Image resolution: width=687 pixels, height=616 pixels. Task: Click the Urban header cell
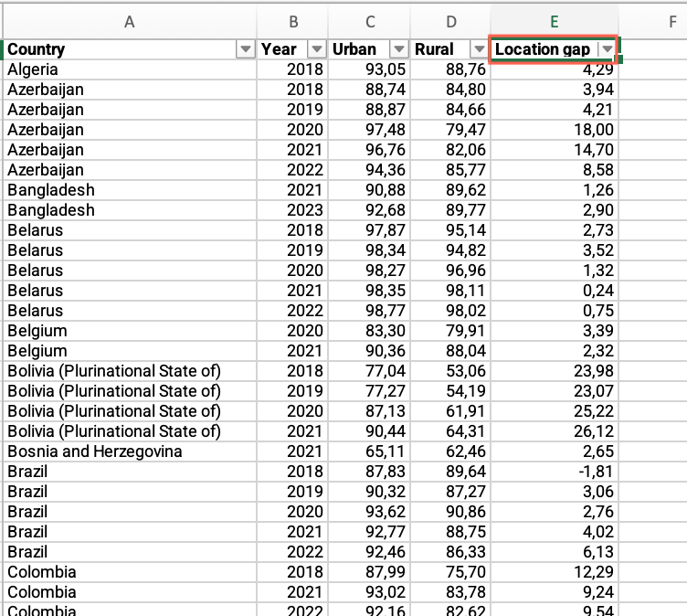coord(369,49)
